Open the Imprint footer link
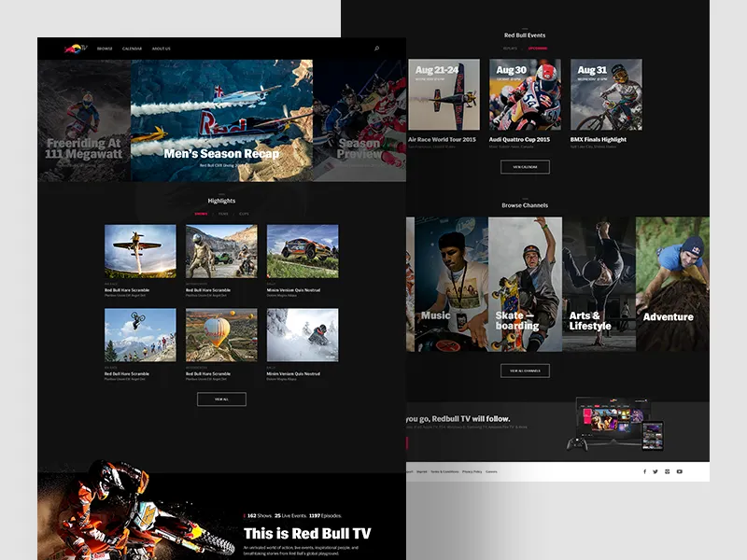The height and width of the screenshot is (560, 747). 422,471
